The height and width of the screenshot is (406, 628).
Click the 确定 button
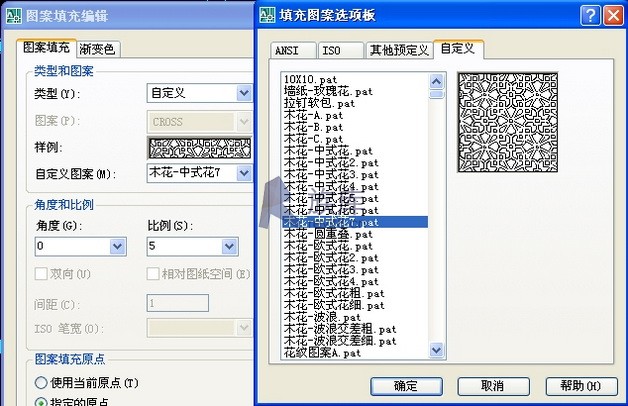point(407,386)
